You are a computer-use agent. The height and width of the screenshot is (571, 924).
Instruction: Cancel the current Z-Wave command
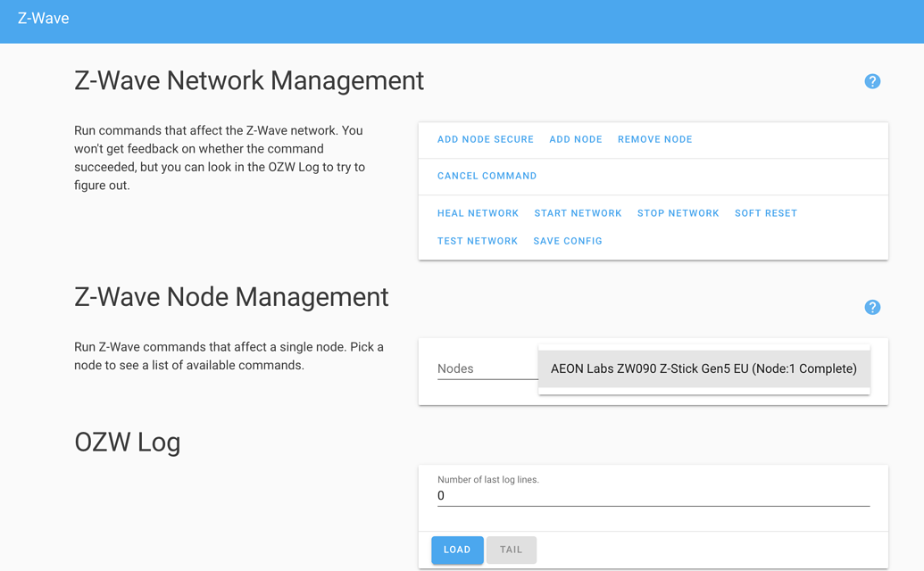point(487,176)
